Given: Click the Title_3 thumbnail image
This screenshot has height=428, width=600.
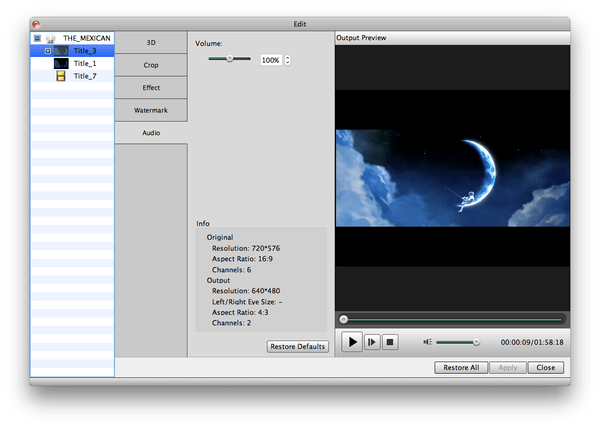Looking at the screenshot, I should (x=61, y=50).
